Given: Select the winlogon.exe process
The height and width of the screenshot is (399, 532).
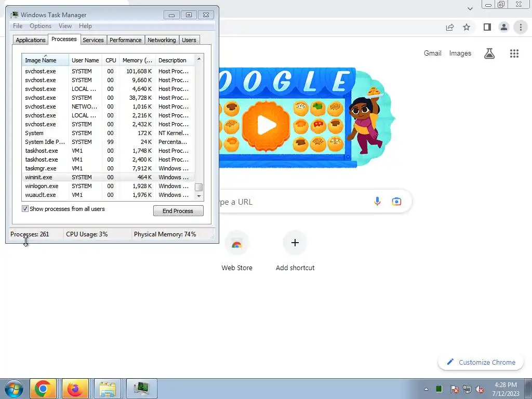Looking at the screenshot, I should (x=108, y=186).
